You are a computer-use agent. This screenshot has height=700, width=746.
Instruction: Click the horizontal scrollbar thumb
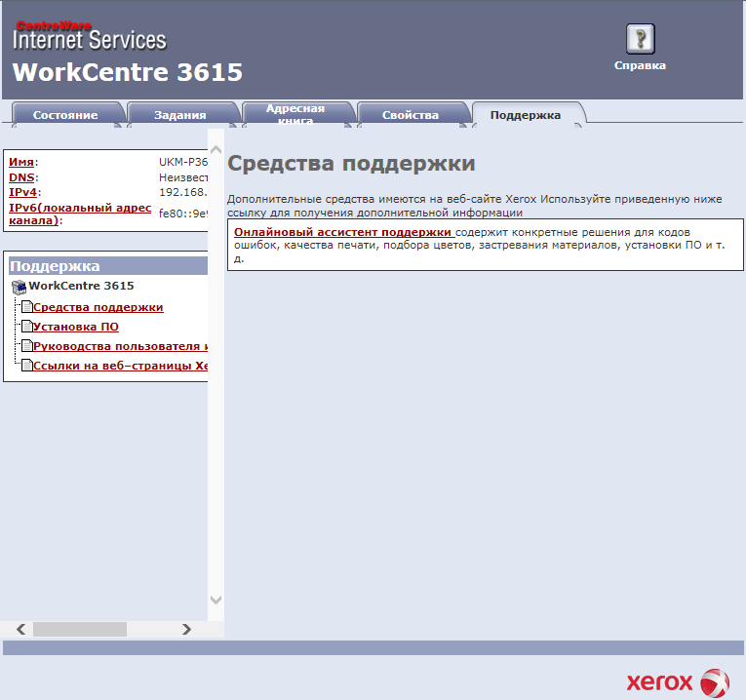coord(80,629)
